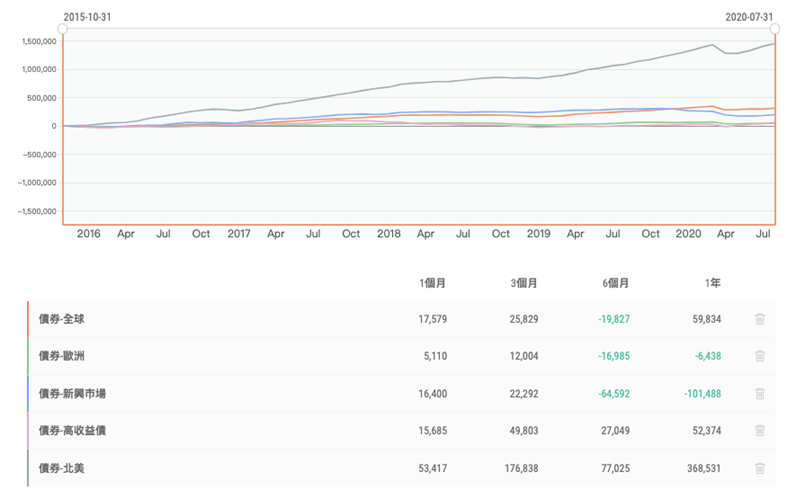Click the 2015-10-31 start date label
Viewport: 796px width, 499px height.
pos(87,16)
